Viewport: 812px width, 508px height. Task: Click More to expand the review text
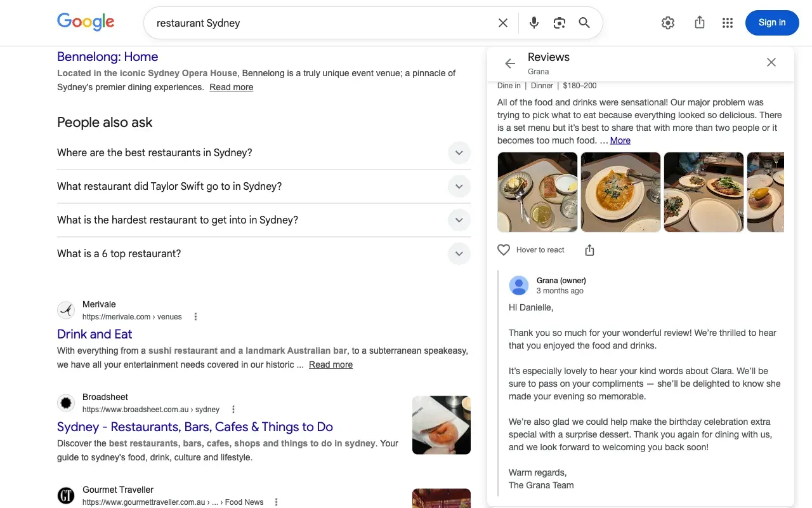coord(620,140)
